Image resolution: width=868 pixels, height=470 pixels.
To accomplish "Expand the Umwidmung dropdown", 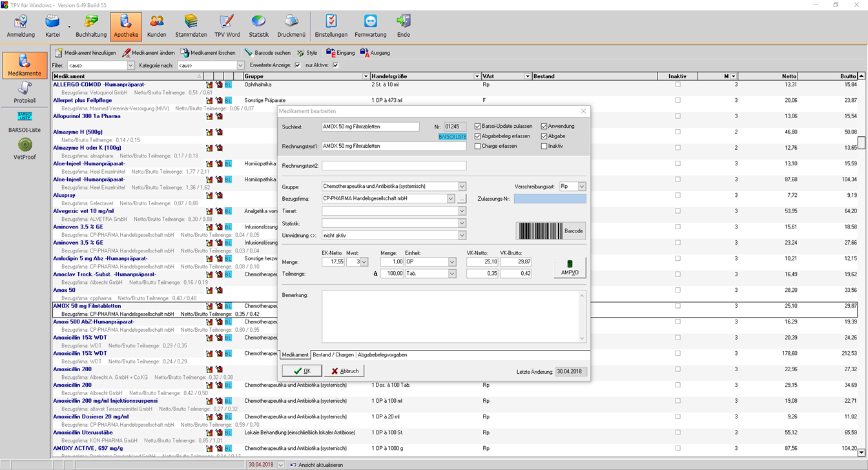I will (x=462, y=236).
